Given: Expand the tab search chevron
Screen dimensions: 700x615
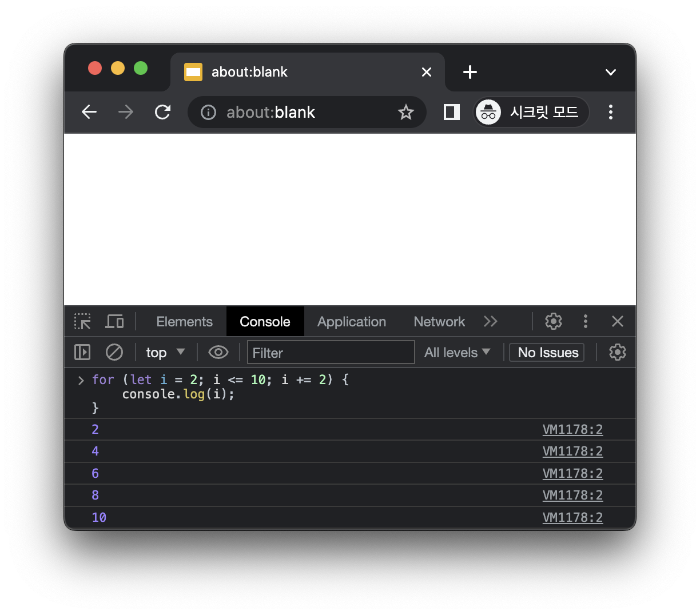Looking at the screenshot, I should 611,72.
